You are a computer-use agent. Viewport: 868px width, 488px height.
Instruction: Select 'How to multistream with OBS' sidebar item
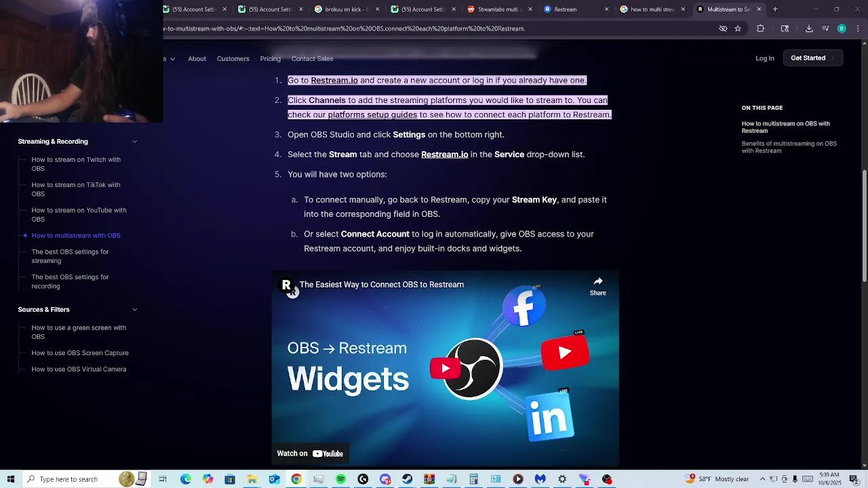(76, 236)
